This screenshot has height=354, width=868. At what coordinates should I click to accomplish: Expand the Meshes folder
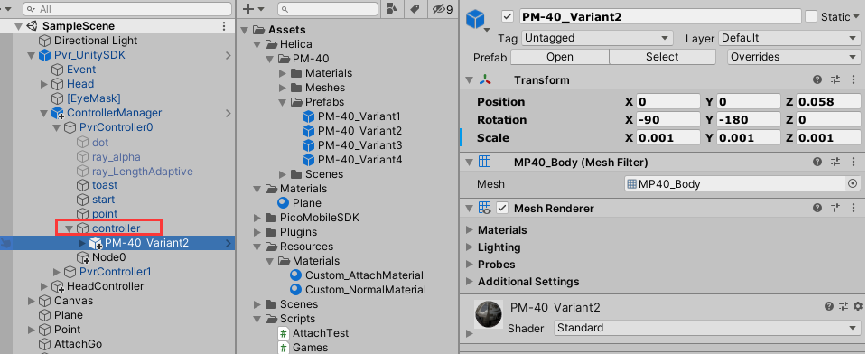(x=283, y=88)
